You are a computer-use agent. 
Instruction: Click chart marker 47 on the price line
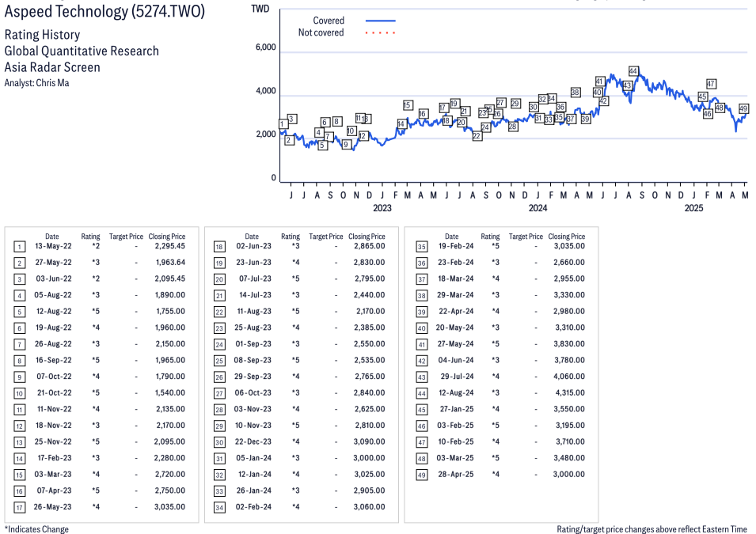pyautogui.click(x=711, y=84)
